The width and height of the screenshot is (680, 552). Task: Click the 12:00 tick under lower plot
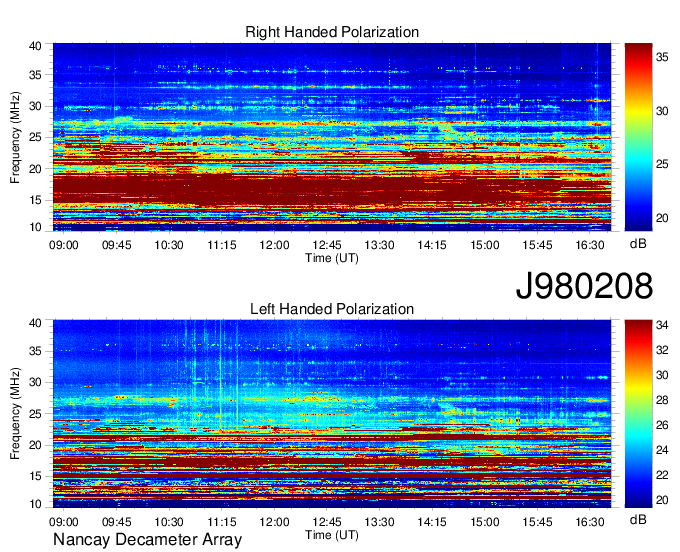pyautogui.click(x=274, y=522)
